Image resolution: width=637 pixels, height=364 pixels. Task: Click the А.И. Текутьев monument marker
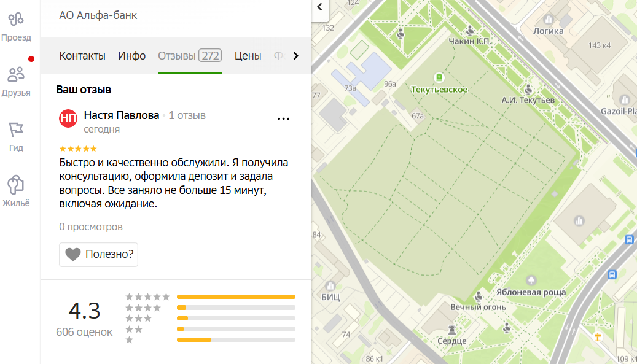pyautogui.click(x=528, y=89)
